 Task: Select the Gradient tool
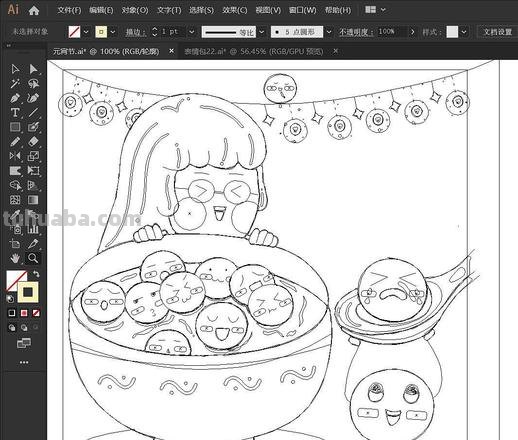click(x=33, y=200)
